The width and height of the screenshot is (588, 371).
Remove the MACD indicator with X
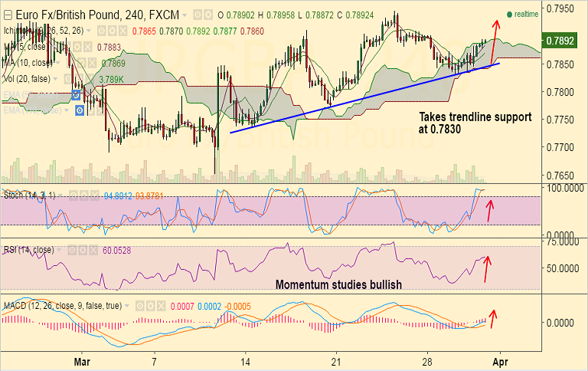pyautogui.click(x=161, y=306)
